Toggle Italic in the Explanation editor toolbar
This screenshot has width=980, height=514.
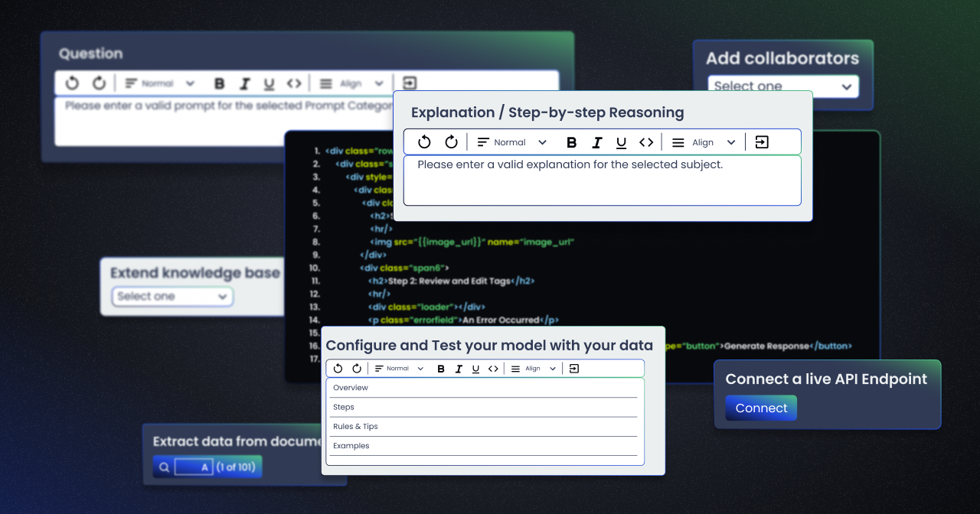click(x=596, y=142)
